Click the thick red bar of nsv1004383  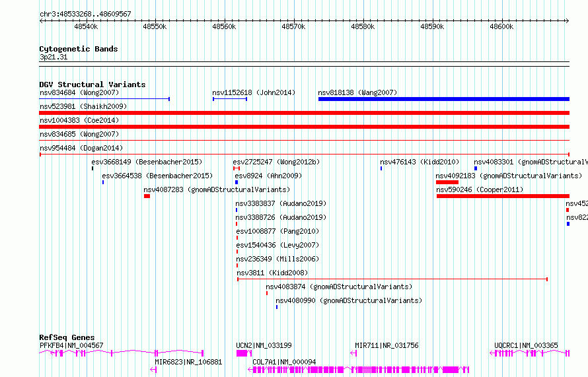point(304,127)
